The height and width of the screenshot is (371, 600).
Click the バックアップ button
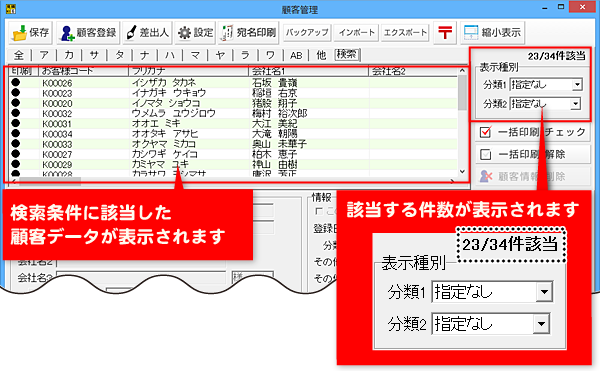click(307, 33)
